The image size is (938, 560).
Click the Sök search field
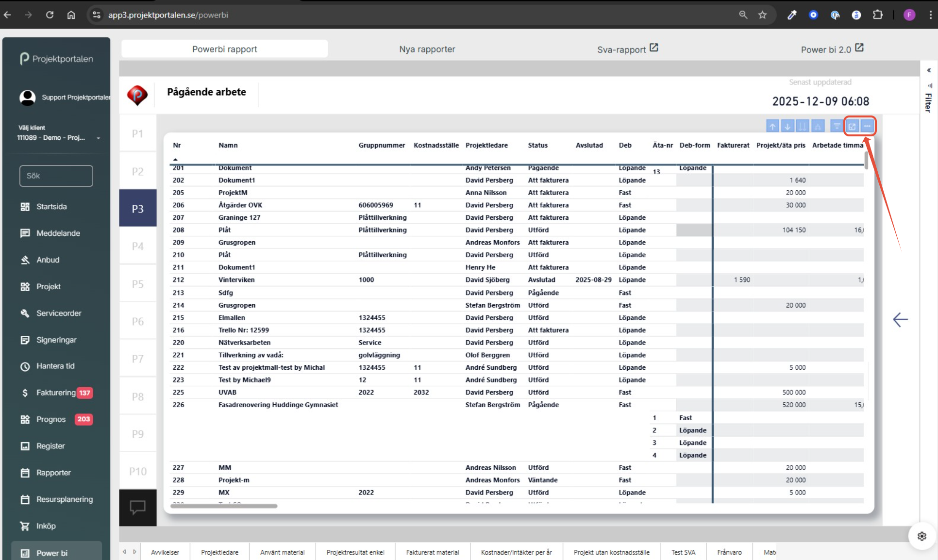(x=56, y=176)
